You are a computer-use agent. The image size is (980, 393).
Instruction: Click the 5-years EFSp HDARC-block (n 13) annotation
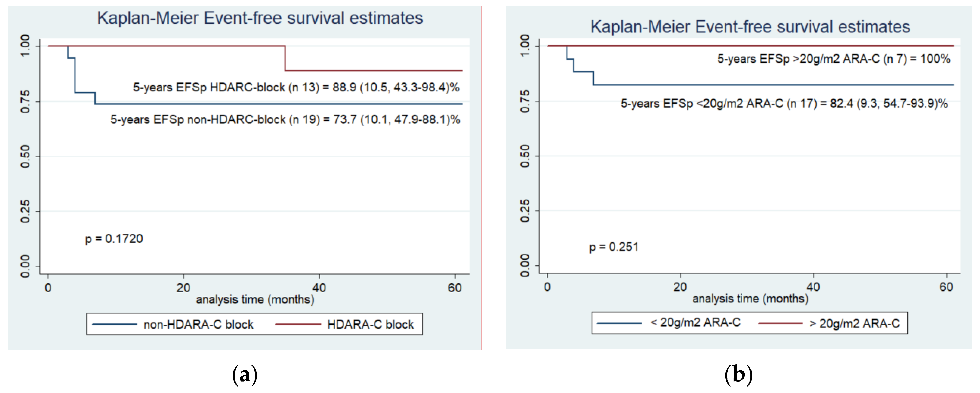coord(296,88)
